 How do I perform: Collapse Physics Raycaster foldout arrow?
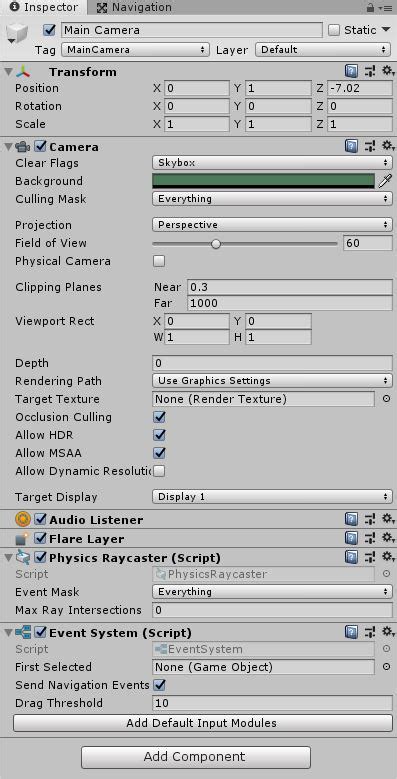pos(8,557)
